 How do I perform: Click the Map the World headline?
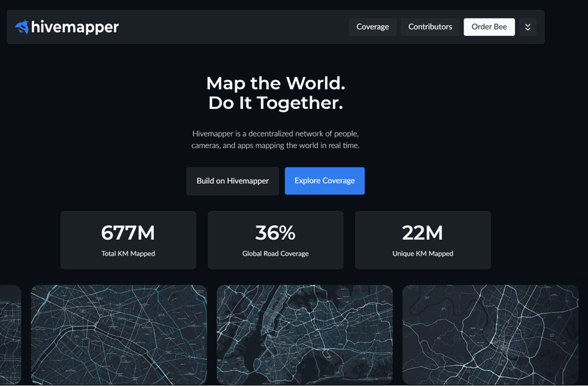(276, 93)
